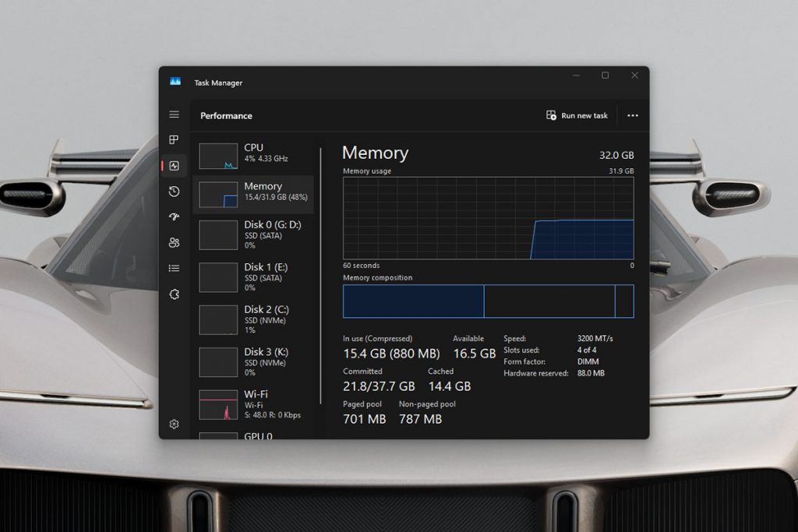The height and width of the screenshot is (532, 798).
Task: Click the CPU mini graph thumbnail
Action: coord(218,156)
